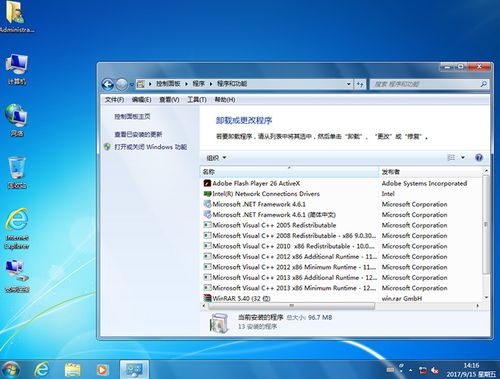500x379 pixels.
Task: Click the vertical scrollbar down arrow
Action: coord(486,297)
